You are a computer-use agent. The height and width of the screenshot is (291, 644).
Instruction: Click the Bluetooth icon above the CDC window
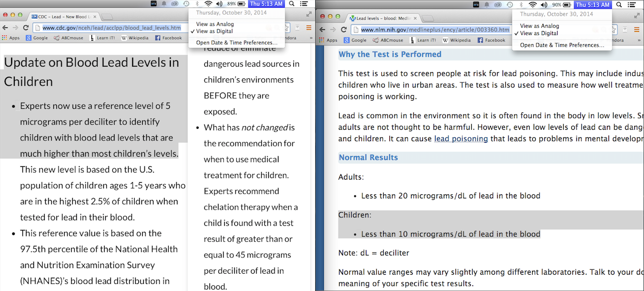pos(197,4)
